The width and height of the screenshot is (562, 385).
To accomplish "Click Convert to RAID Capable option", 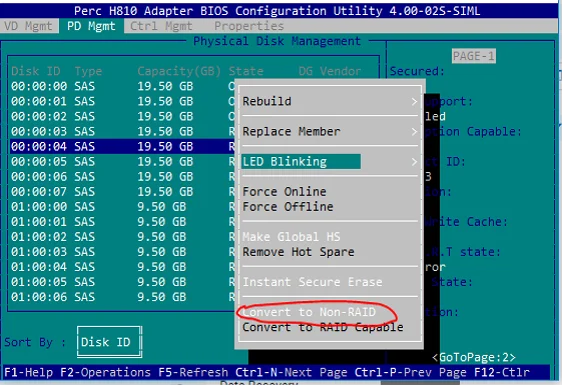I will coord(323,327).
